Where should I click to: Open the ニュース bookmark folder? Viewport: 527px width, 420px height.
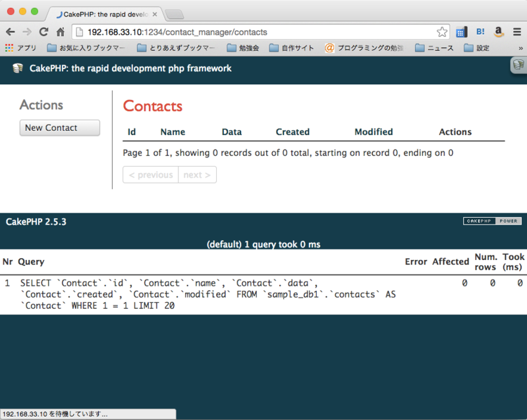(434, 48)
